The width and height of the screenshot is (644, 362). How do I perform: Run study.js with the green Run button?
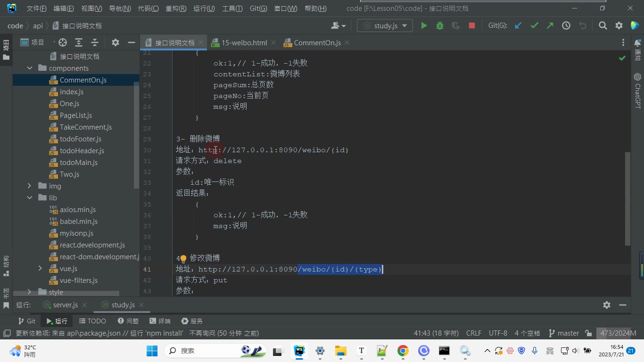pyautogui.click(x=424, y=26)
